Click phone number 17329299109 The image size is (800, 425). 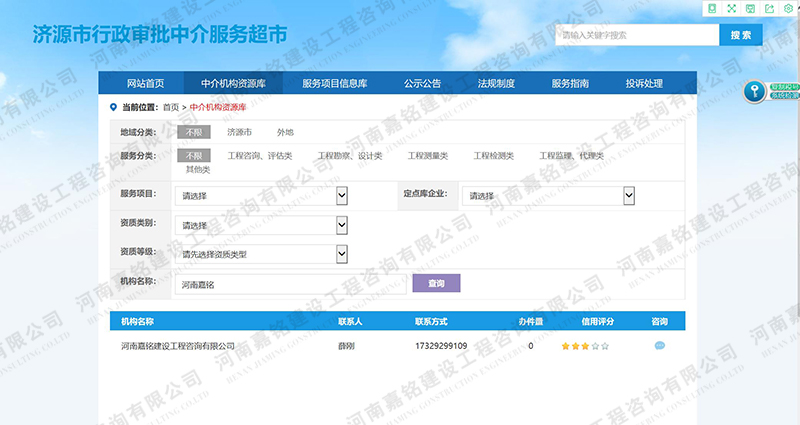pos(441,346)
